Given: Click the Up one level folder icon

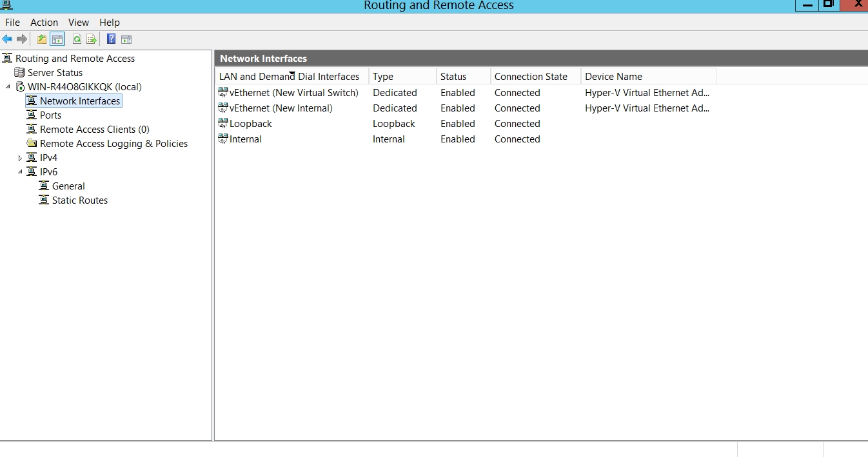Looking at the screenshot, I should coord(42,39).
